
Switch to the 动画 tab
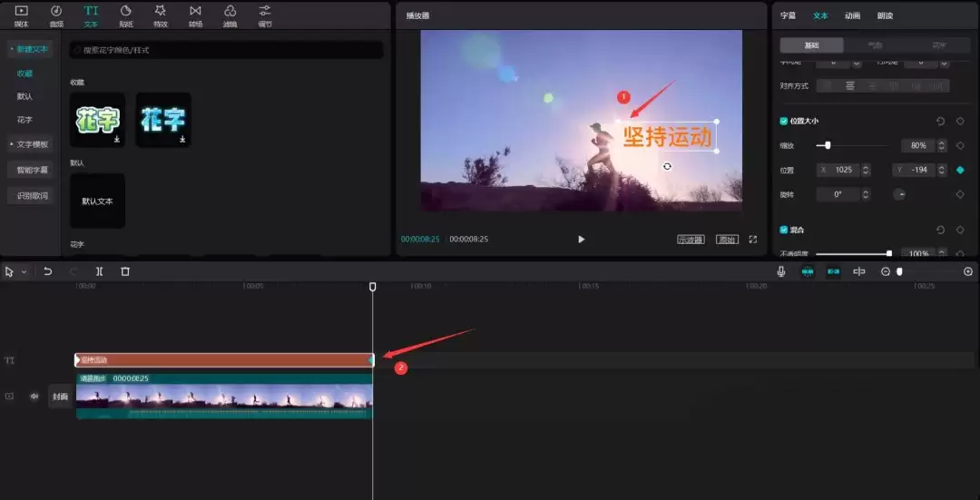(852, 15)
